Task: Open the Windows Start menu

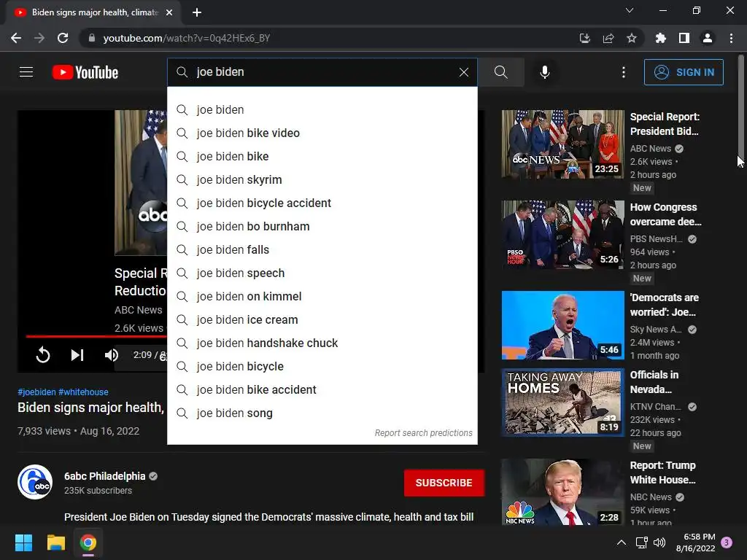Action: coord(23,542)
